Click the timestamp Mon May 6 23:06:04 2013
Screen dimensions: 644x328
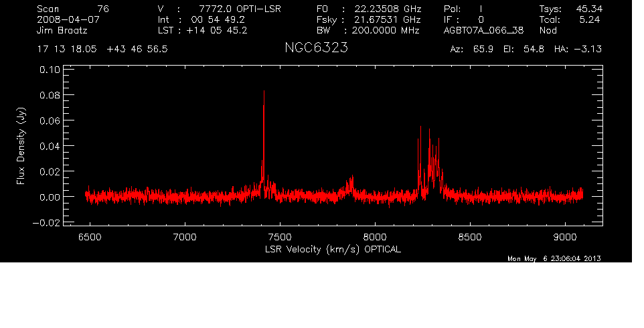(554, 258)
